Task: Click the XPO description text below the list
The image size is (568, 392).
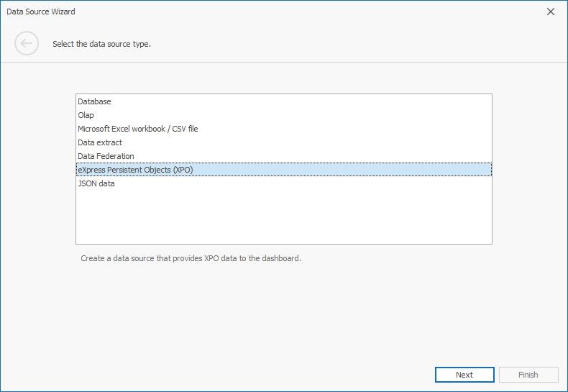Action: tap(191, 258)
